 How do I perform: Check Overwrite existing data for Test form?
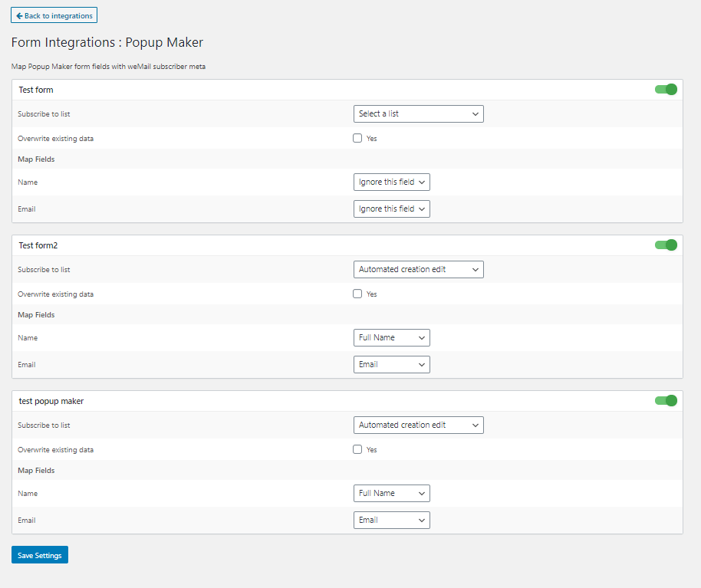point(357,138)
